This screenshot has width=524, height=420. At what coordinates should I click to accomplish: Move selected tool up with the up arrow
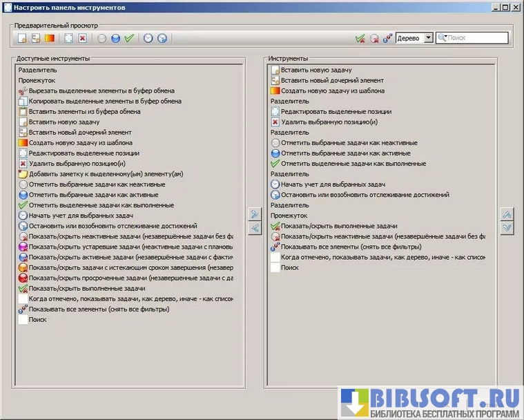click(507, 215)
